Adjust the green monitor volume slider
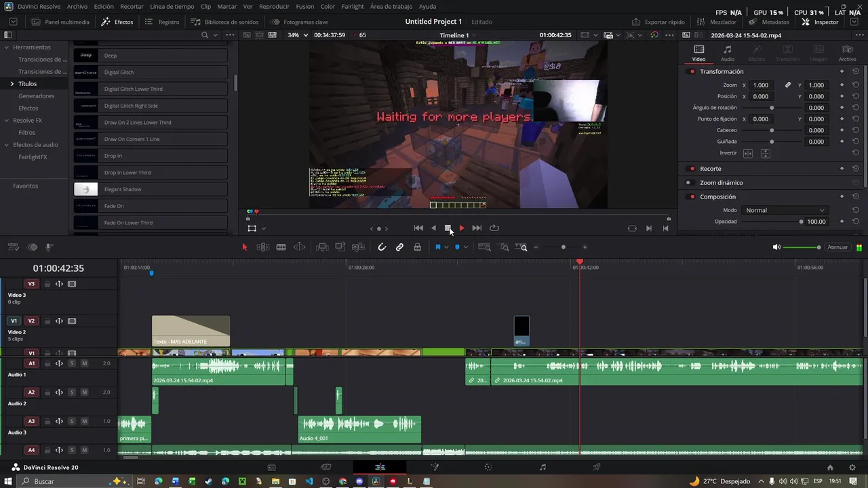This screenshot has height=488, width=868. click(x=802, y=247)
